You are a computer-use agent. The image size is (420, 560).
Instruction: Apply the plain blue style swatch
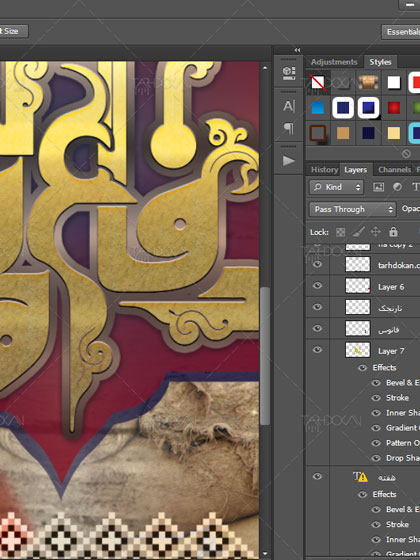point(318,108)
